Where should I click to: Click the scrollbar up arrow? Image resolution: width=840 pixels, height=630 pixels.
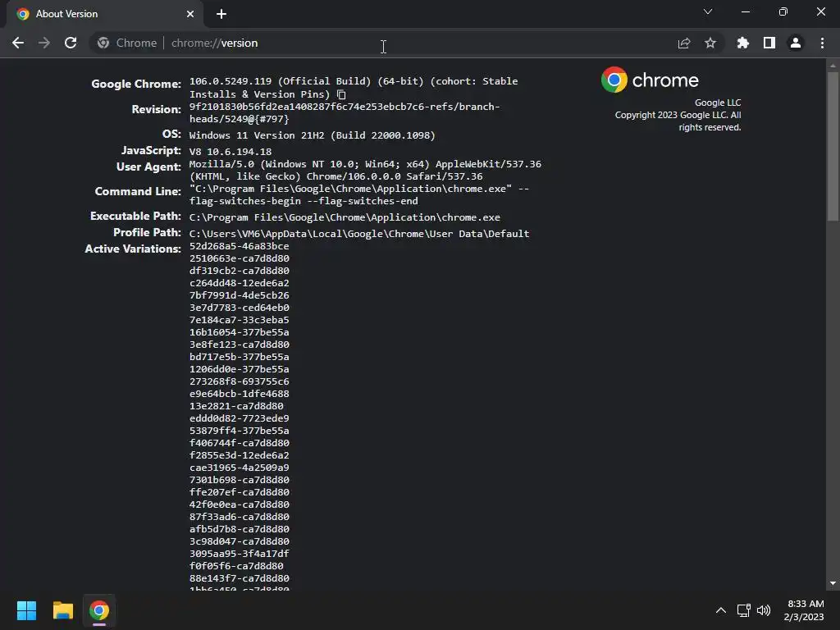833,66
